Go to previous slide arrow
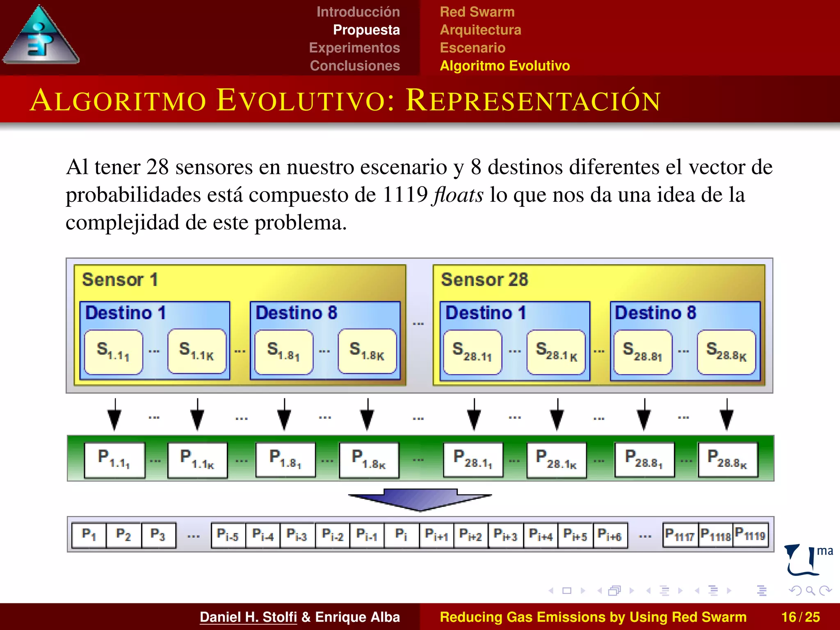 coord(551,591)
